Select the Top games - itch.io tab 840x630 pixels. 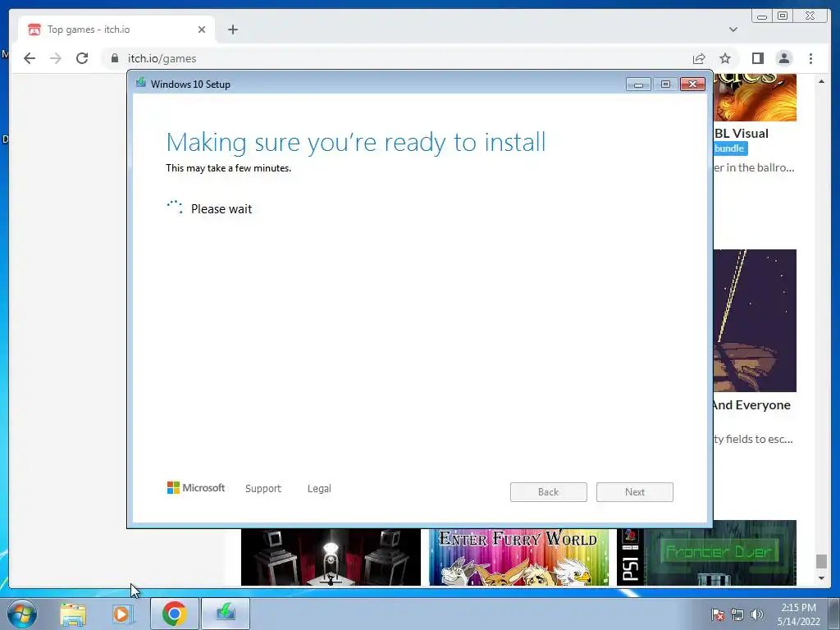click(x=116, y=30)
